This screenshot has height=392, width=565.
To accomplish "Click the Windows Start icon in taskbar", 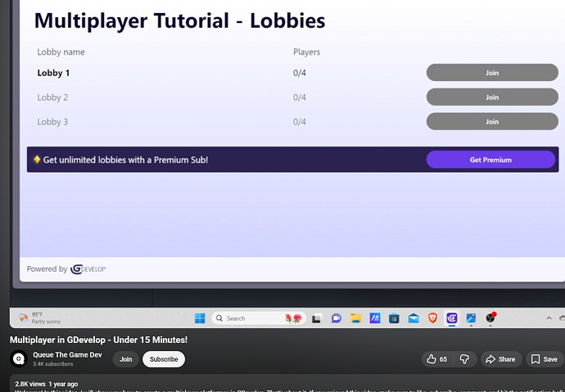I will tap(200, 318).
